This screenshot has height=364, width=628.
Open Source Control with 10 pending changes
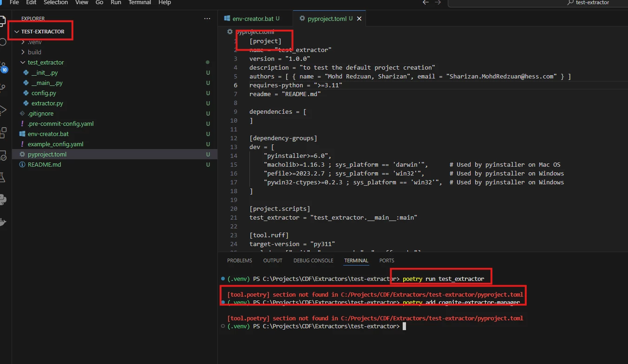3,66
